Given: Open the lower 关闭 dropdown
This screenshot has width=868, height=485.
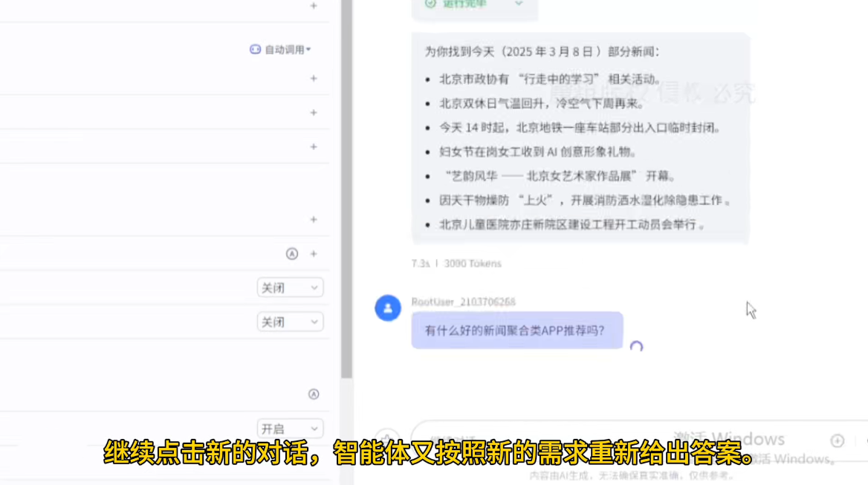Looking at the screenshot, I should coord(290,322).
